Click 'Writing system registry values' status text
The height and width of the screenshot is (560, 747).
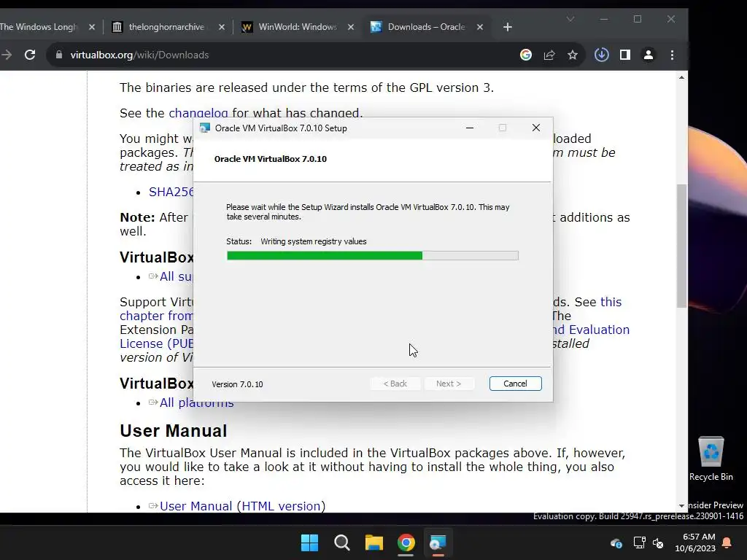click(314, 241)
